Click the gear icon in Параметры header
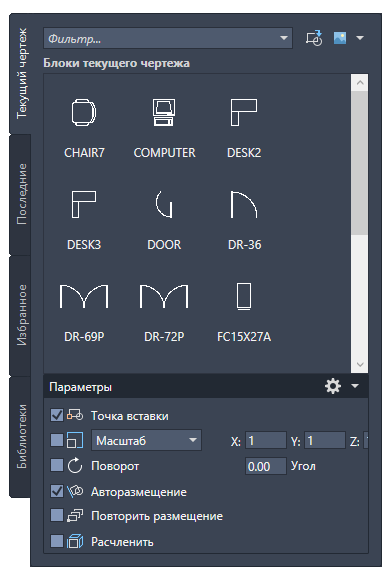Screen dimensions: 392x580 [x=333, y=386]
